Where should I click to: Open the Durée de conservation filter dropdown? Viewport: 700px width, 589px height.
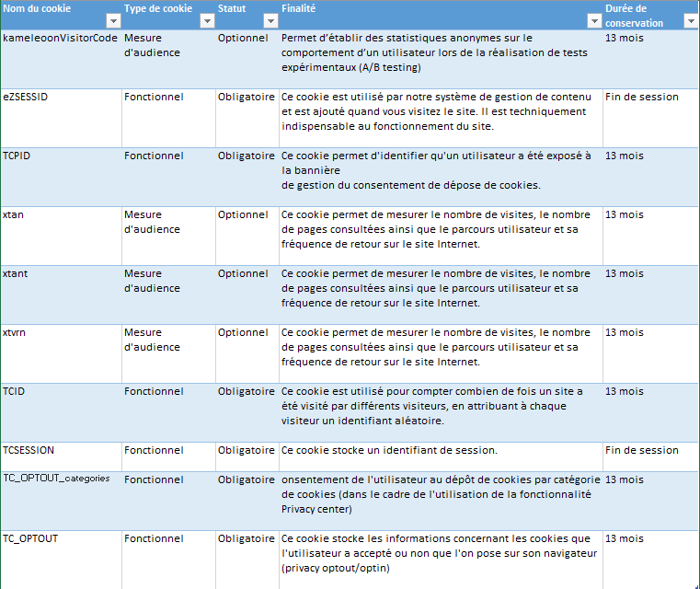[x=691, y=21]
